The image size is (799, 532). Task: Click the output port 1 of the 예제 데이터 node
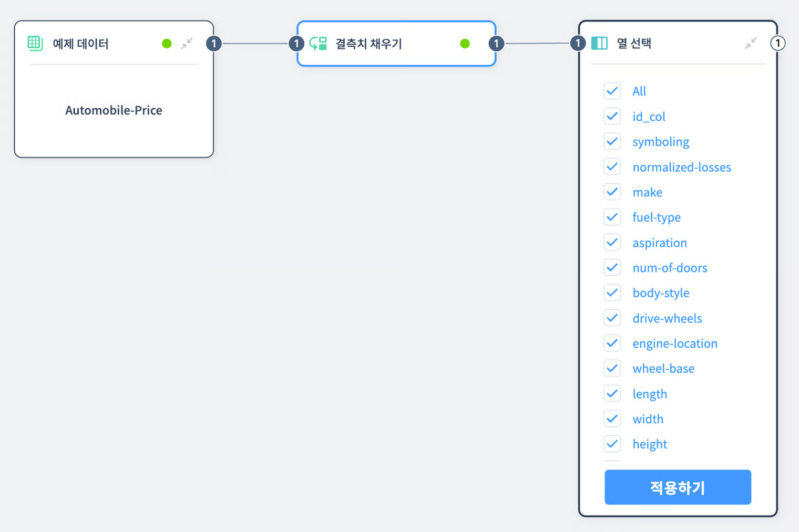point(213,44)
